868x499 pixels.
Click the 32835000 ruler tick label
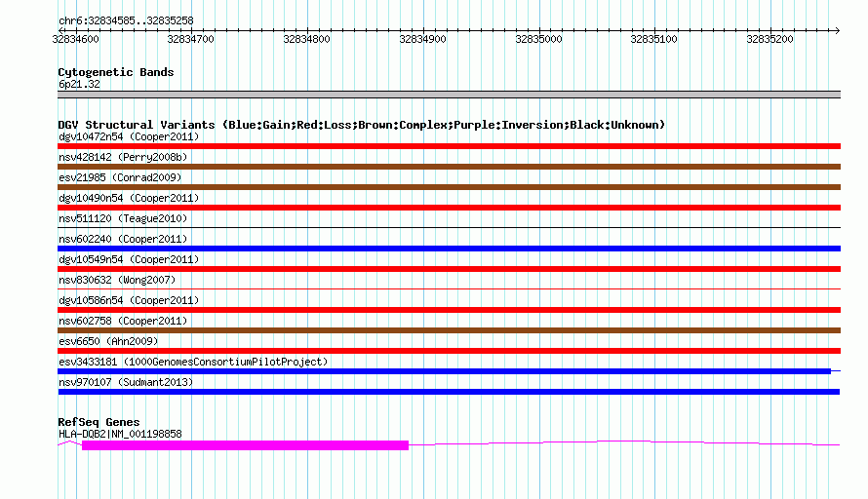(538, 39)
